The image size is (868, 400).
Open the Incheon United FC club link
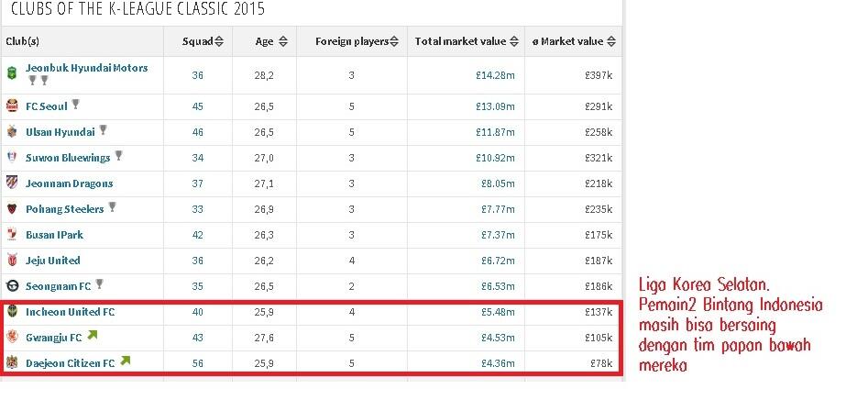pos(70,312)
